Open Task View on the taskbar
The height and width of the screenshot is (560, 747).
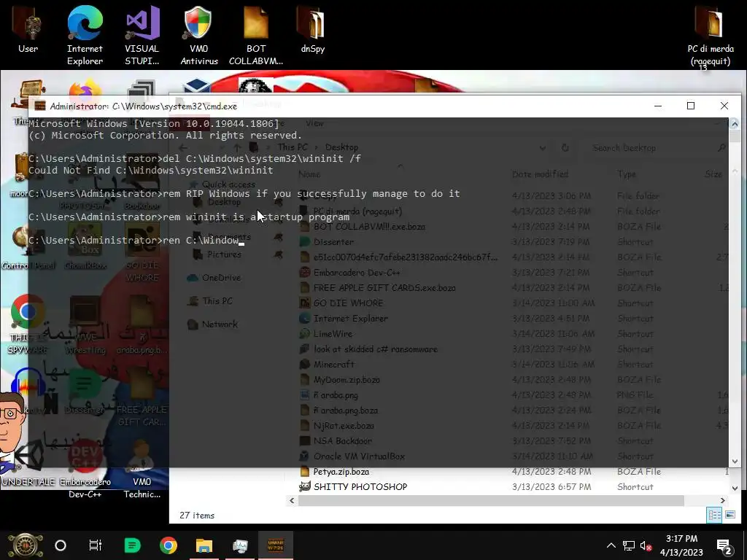pos(96,545)
